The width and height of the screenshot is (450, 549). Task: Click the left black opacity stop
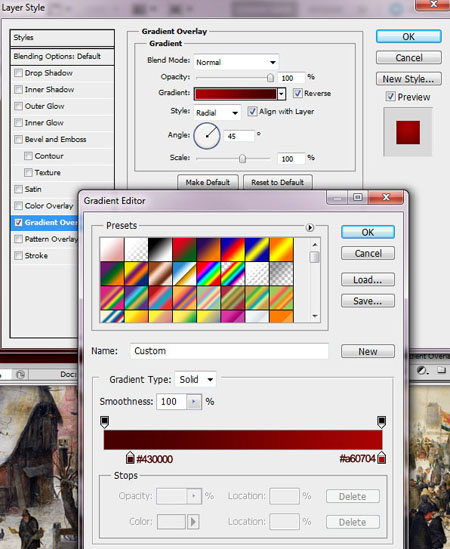pyautogui.click(x=104, y=422)
